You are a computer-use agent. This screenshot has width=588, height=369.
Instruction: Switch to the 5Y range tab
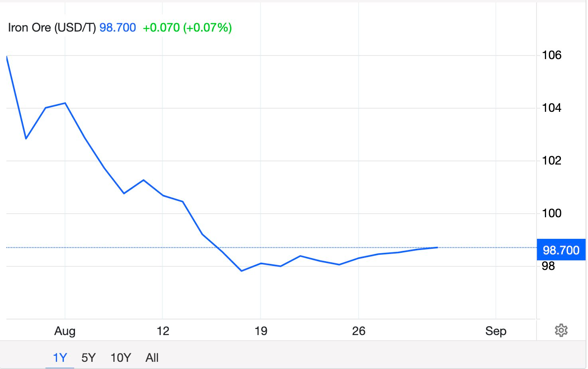coord(89,357)
